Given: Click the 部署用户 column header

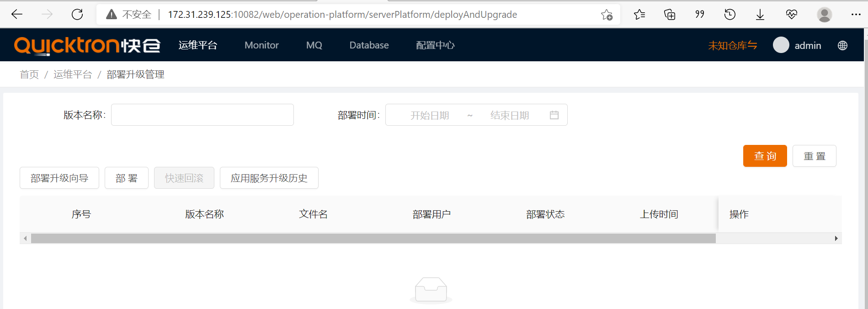Looking at the screenshot, I should [431, 214].
